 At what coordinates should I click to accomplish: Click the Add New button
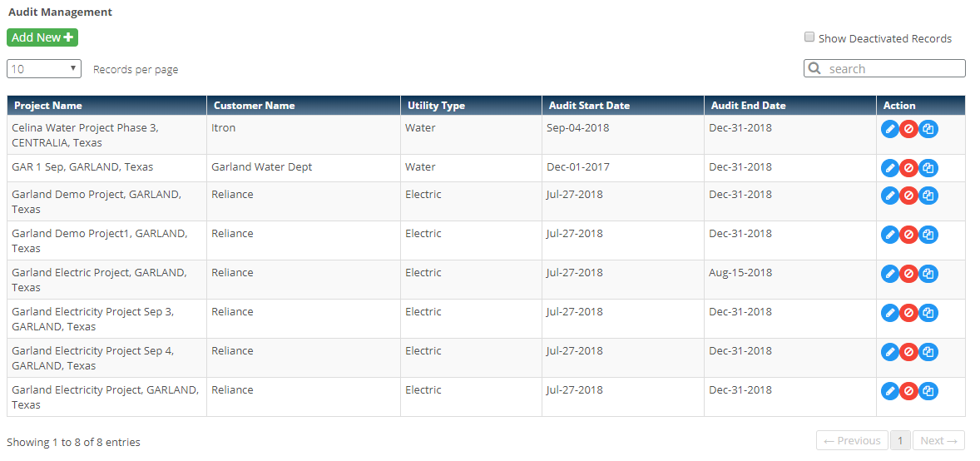click(42, 37)
